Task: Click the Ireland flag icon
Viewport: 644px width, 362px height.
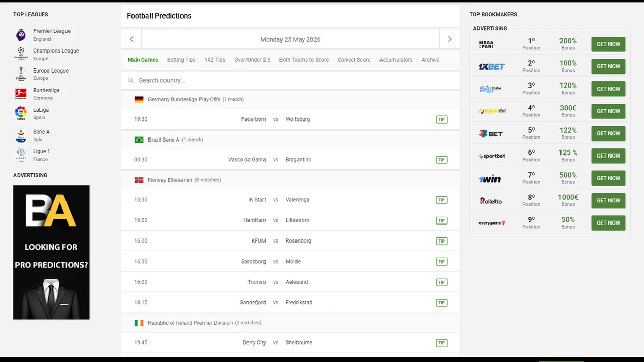Action: tap(139, 323)
